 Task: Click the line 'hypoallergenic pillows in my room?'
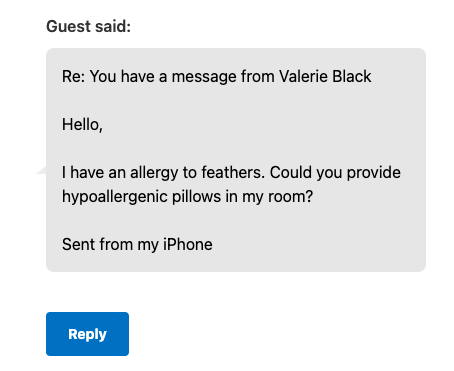tap(187, 197)
